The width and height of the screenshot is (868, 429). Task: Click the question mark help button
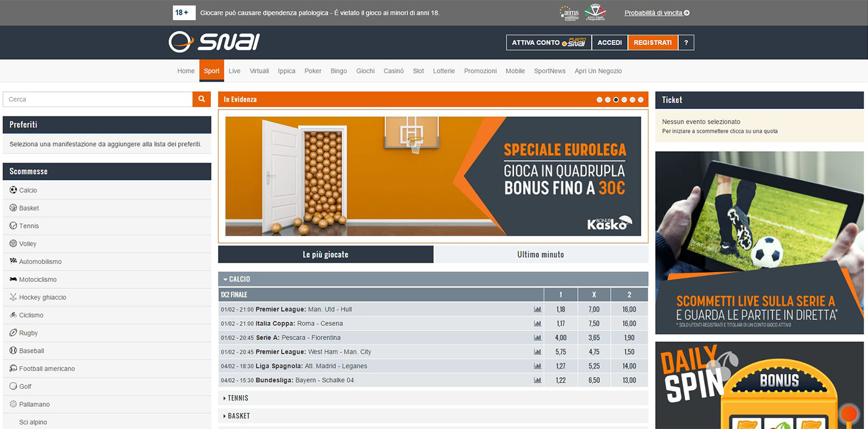[686, 43]
